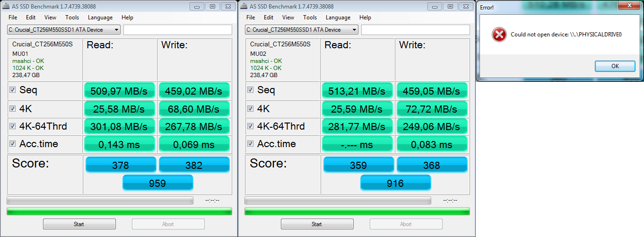Viewport: 644px width, 237px height.
Task: Click empty text field in right window
Action: tap(416, 30)
